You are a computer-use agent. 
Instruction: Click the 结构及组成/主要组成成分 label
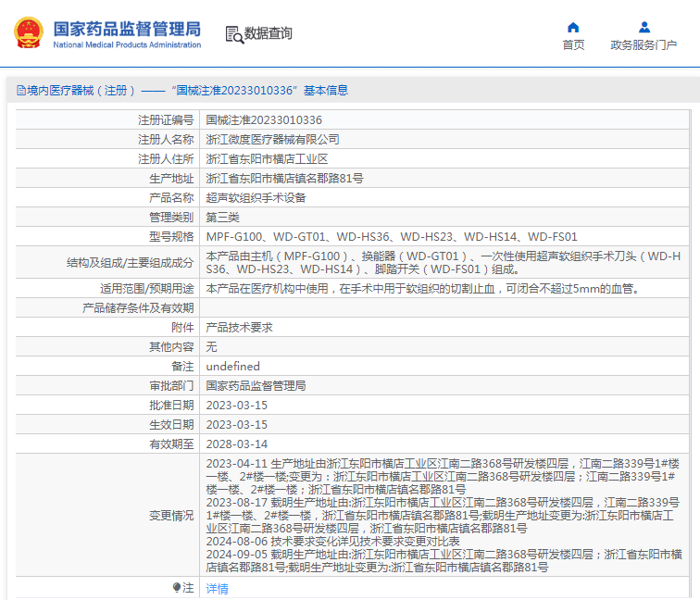(x=130, y=263)
